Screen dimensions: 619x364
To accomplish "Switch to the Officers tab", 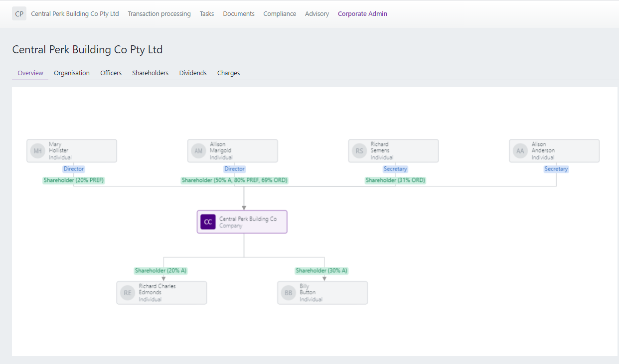I will pyautogui.click(x=111, y=73).
